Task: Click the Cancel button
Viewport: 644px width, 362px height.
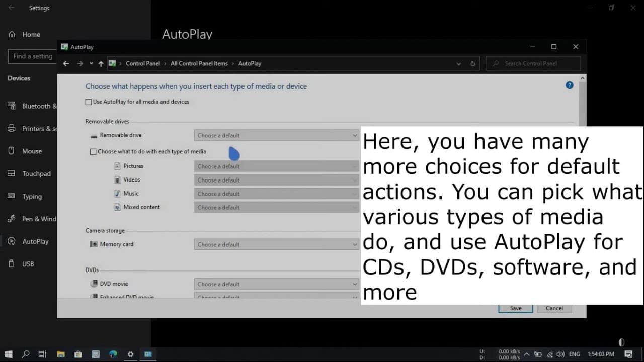Action: tap(554, 308)
